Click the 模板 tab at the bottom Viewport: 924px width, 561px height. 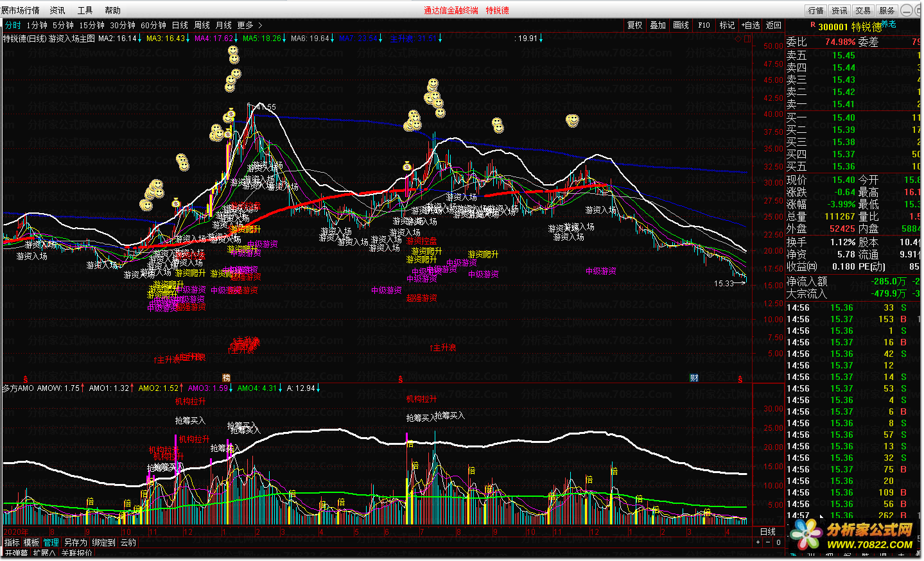31,542
